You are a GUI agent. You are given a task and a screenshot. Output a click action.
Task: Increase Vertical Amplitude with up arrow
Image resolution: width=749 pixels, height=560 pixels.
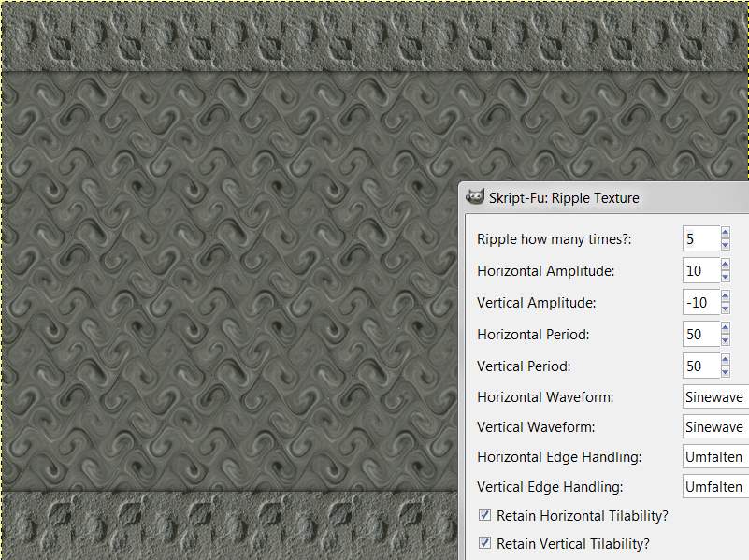[x=725, y=296]
